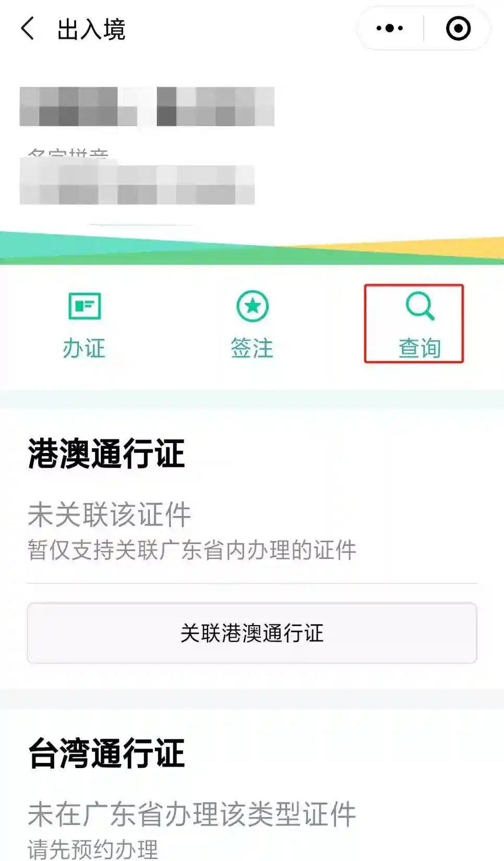Tap the 暂仅支持关联广东省内办理的证件 notice
The image size is (504, 861).
coord(192,550)
